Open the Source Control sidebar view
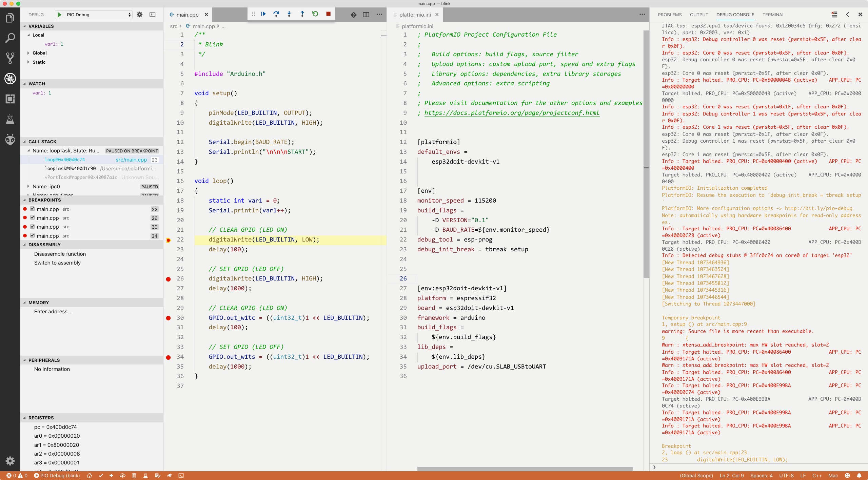Viewport: 868px width, 480px height. click(10, 58)
